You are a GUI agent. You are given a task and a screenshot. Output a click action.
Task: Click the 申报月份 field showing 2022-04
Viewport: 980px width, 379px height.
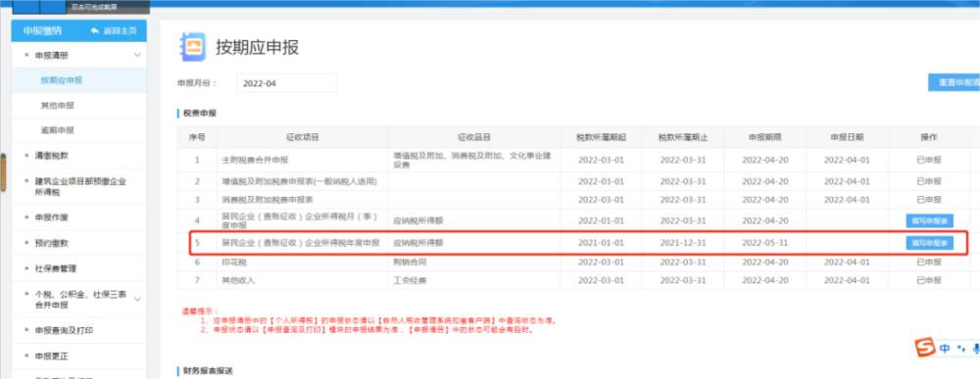287,83
